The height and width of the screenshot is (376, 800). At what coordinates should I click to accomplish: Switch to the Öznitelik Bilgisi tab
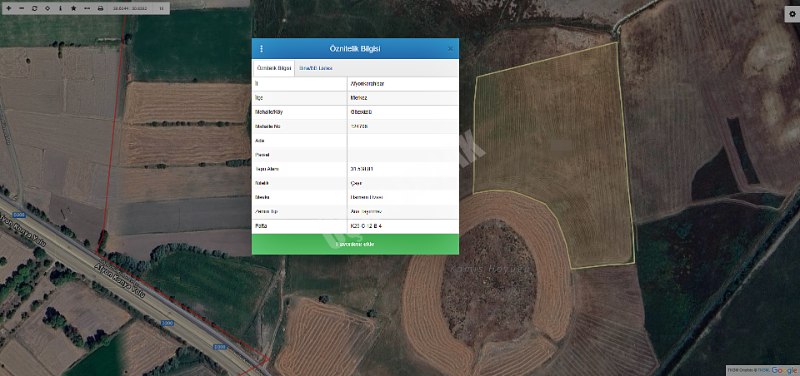click(x=274, y=68)
